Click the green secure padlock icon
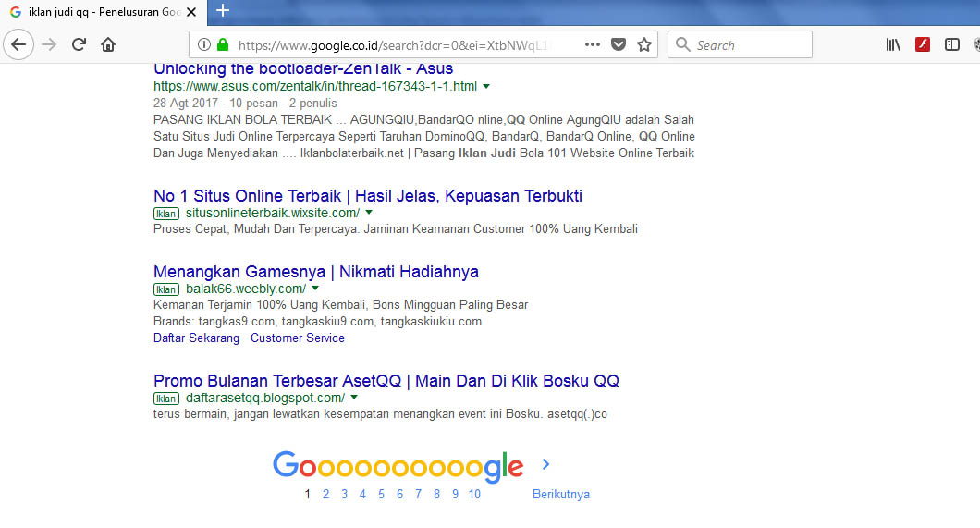This screenshot has width=980, height=528. (223, 45)
